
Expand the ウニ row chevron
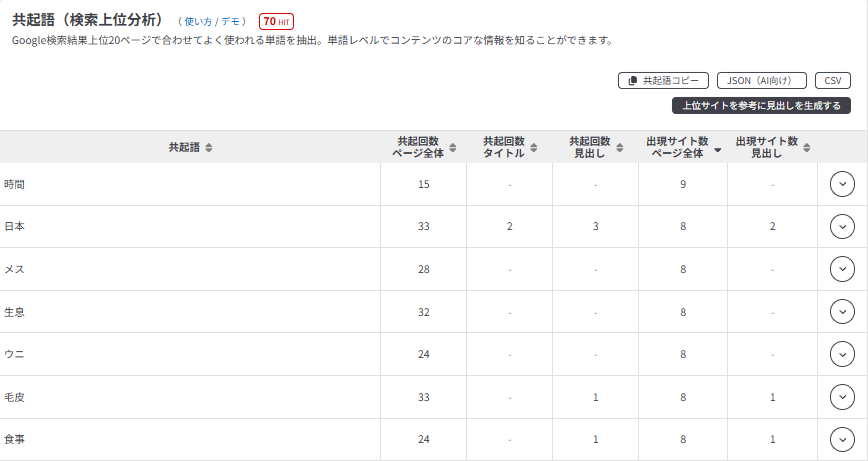tap(842, 354)
